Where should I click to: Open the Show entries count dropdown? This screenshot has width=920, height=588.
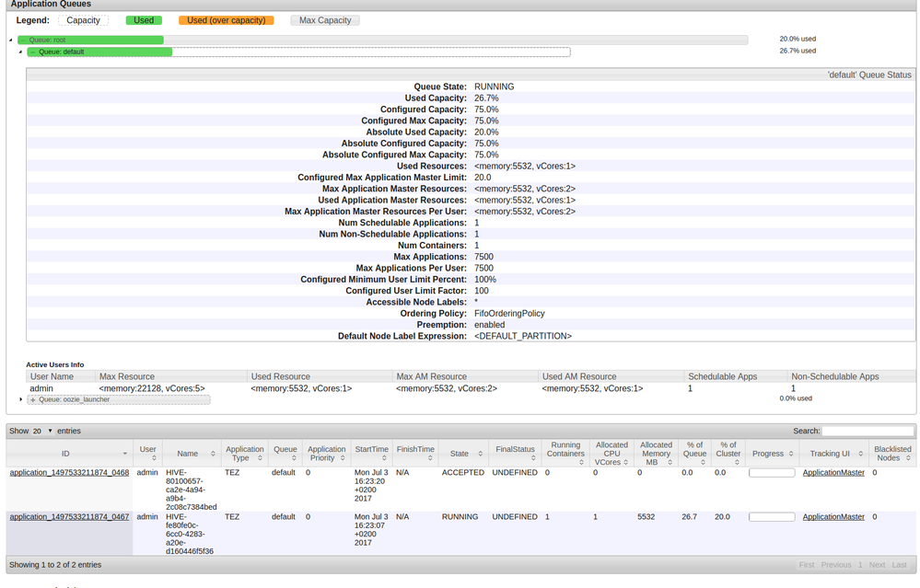pyautogui.click(x=42, y=431)
